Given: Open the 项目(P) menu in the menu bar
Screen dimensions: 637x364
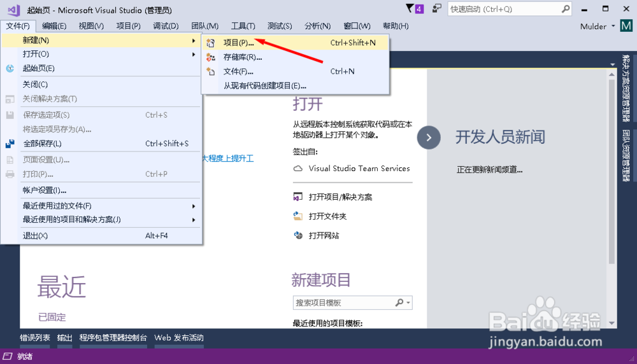Looking at the screenshot, I should pyautogui.click(x=129, y=26).
